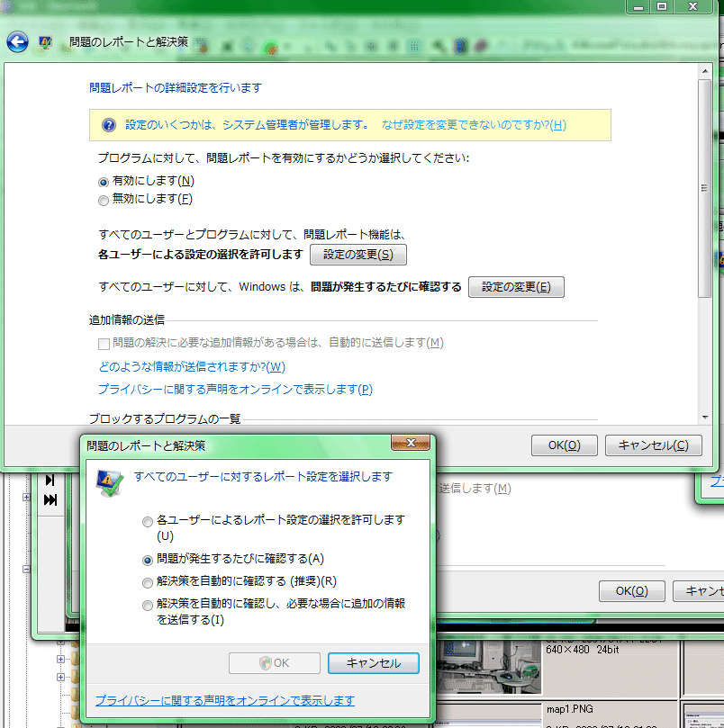Click the skip-to-next icon in the left sidebar
Screen dimensions: 724x728
49,479
